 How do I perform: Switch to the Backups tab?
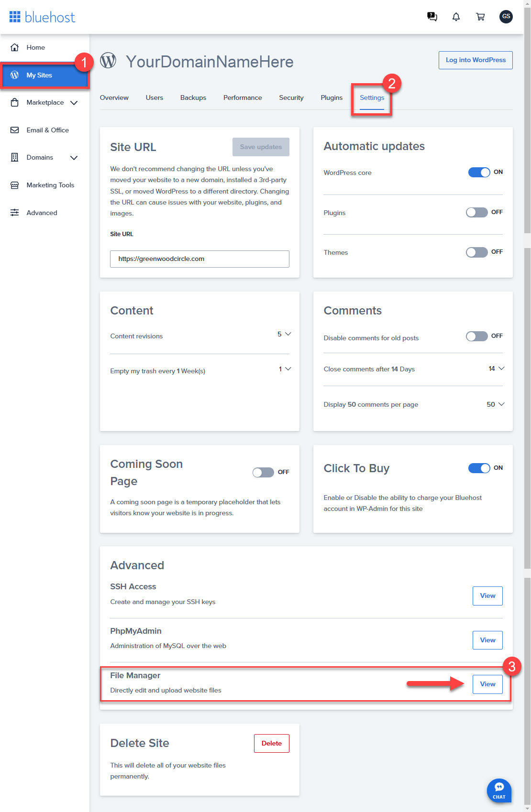coord(193,97)
